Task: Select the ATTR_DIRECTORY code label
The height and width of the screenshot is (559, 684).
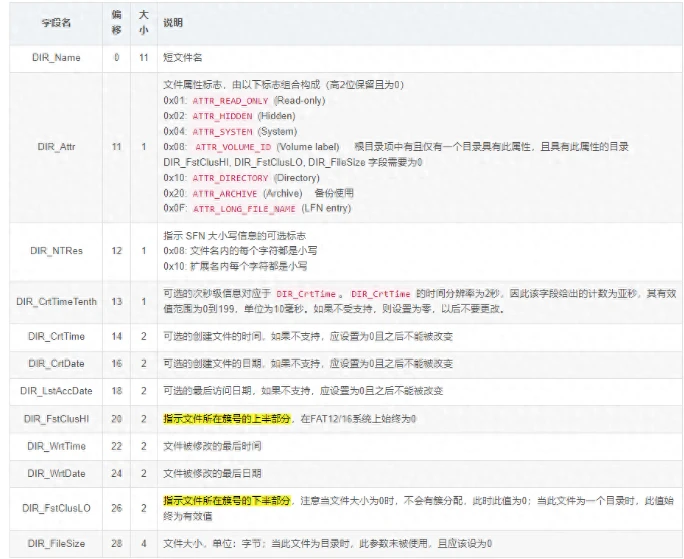Action: pos(229,177)
